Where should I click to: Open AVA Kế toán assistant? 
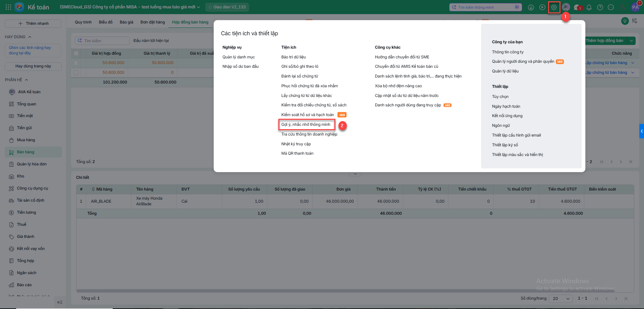(33, 92)
